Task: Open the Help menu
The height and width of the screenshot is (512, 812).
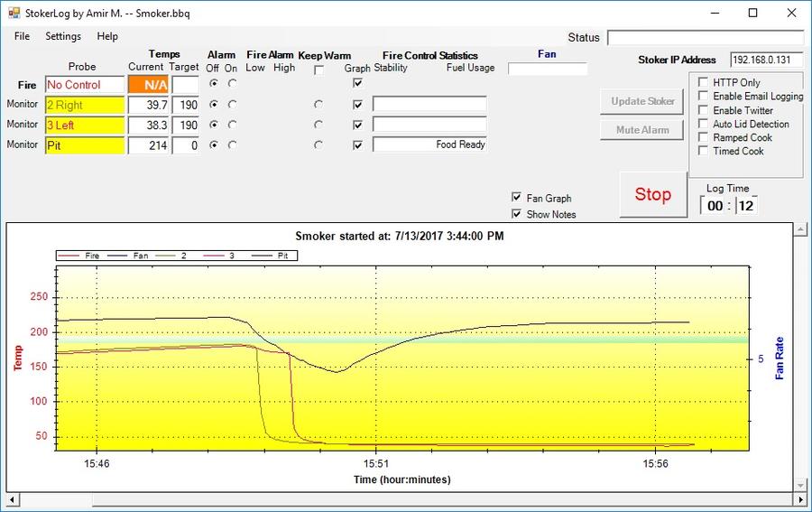Action: [x=107, y=36]
